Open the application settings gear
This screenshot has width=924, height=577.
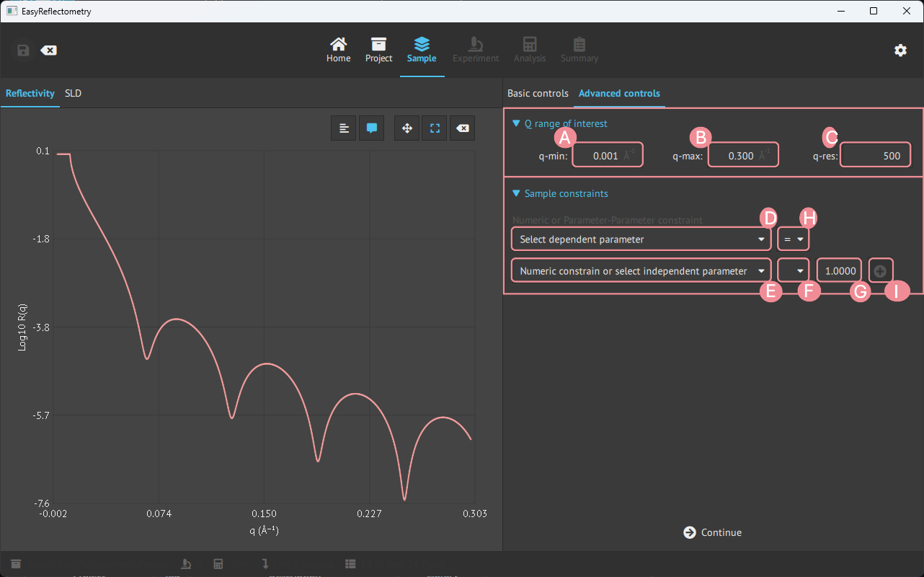click(x=900, y=50)
